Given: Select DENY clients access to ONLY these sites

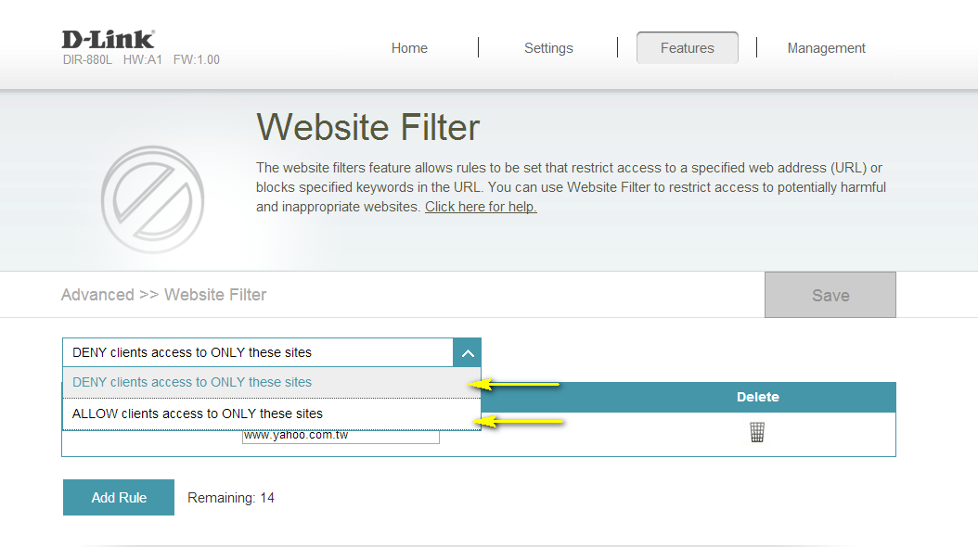Looking at the screenshot, I should (192, 382).
